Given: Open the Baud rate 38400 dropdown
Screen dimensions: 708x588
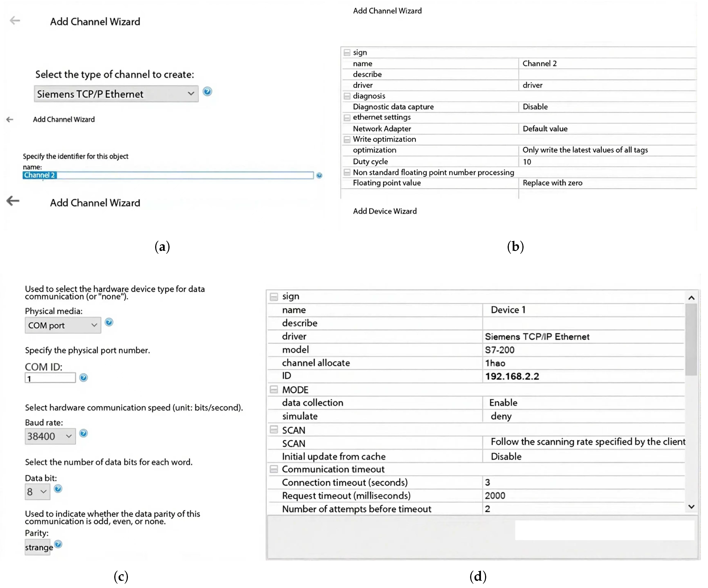Looking at the screenshot, I should tap(50, 436).
